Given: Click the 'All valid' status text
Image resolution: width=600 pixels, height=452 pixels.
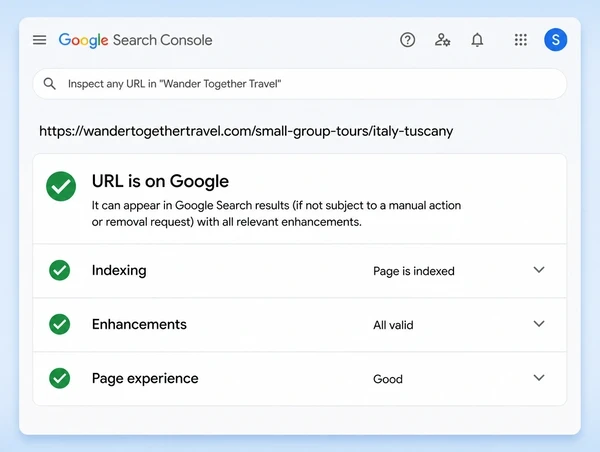Looking at the screenshot, I should pyautogui.click(x=393, y=325).
